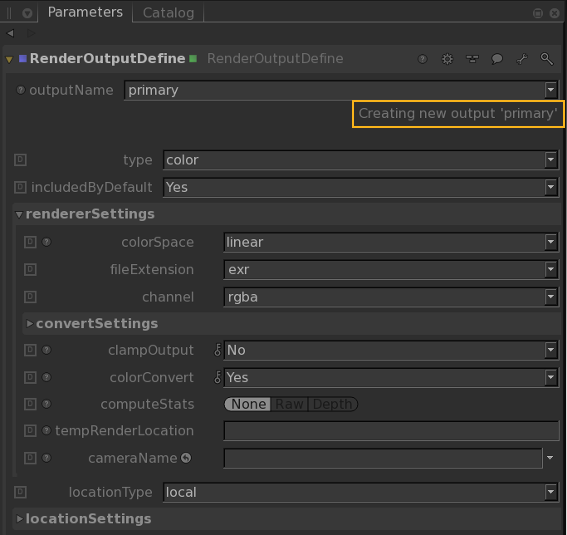This screenshot has width=567, height=535.
Task: Open help for outputName
Action: tap(21, 90)
